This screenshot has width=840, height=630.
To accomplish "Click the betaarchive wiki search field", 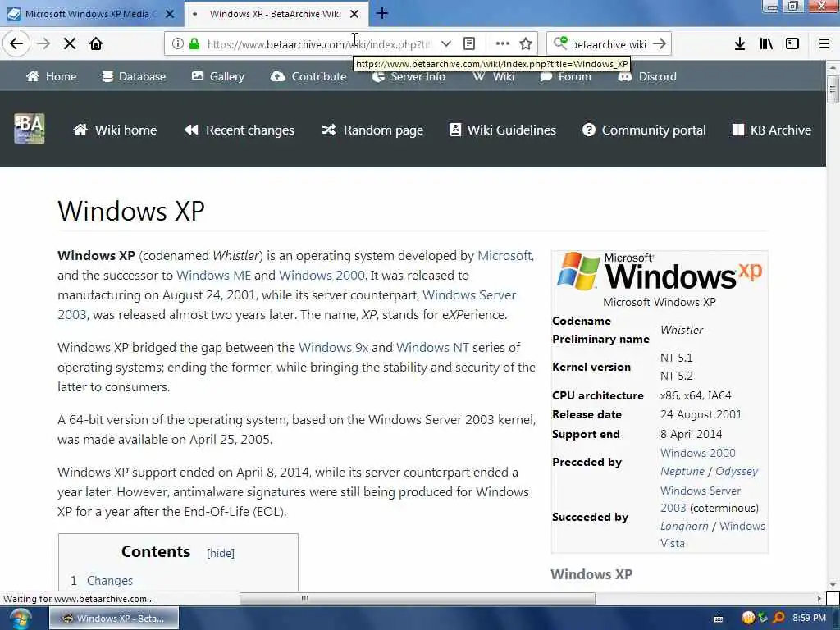I will coord(609,44).
